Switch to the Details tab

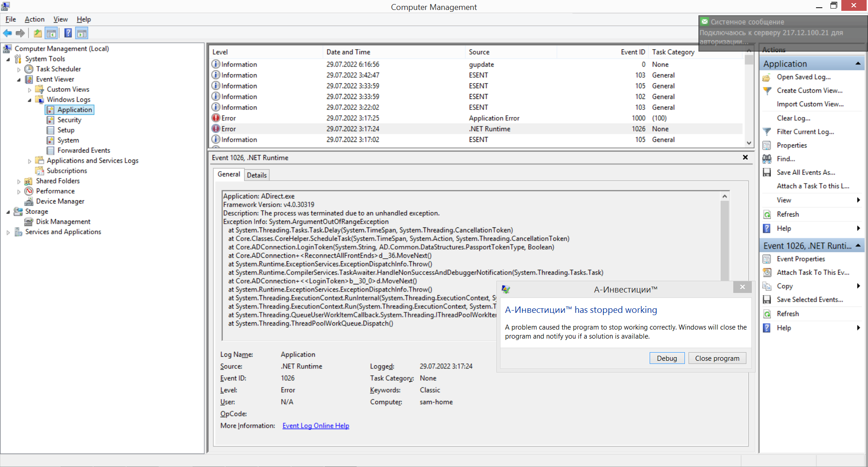pyautogui.click(x=256, y=175)
